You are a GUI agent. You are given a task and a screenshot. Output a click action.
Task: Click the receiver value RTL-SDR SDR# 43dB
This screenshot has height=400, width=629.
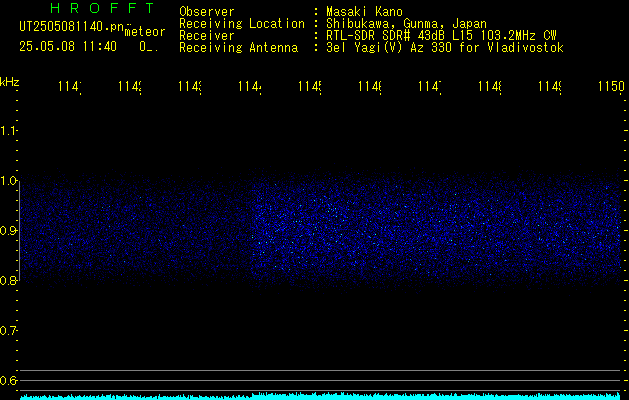click(x=386, y=36)
